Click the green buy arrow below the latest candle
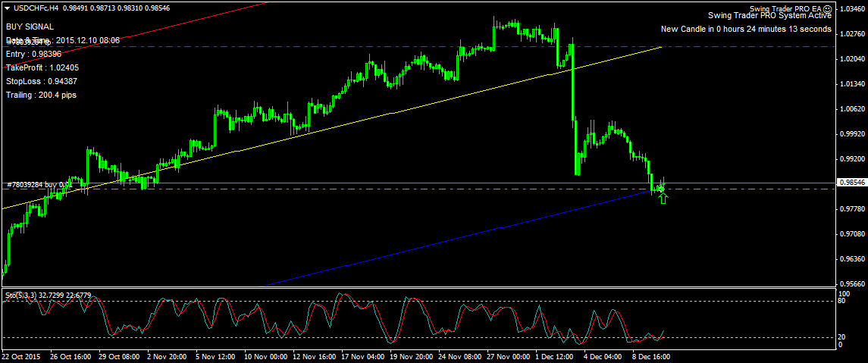The height and width of the screenshot is (363, 868). tap(663, 199)
